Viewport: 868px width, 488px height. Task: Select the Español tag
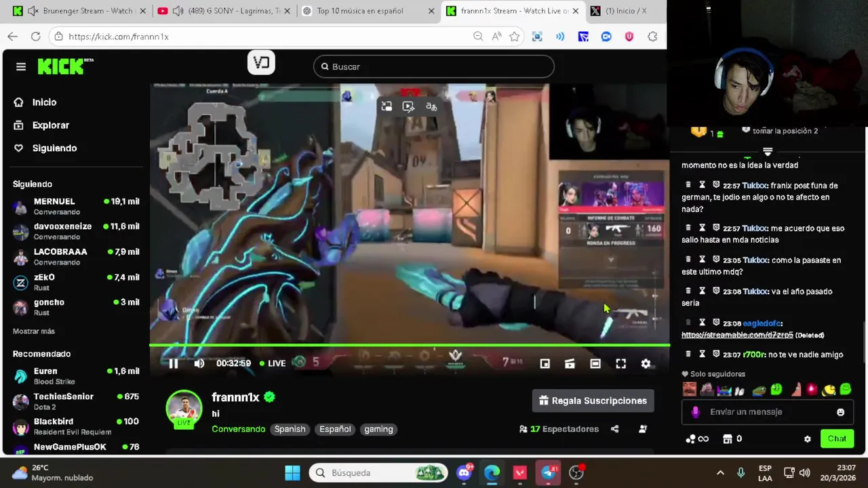pos(335,429)
